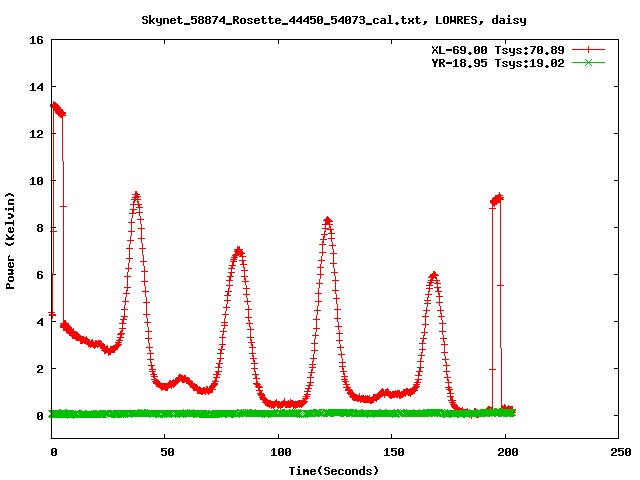The height and width of the screenshot is (480, 640).
Task: Click the x-axis tick label 50
Action: 167,452
